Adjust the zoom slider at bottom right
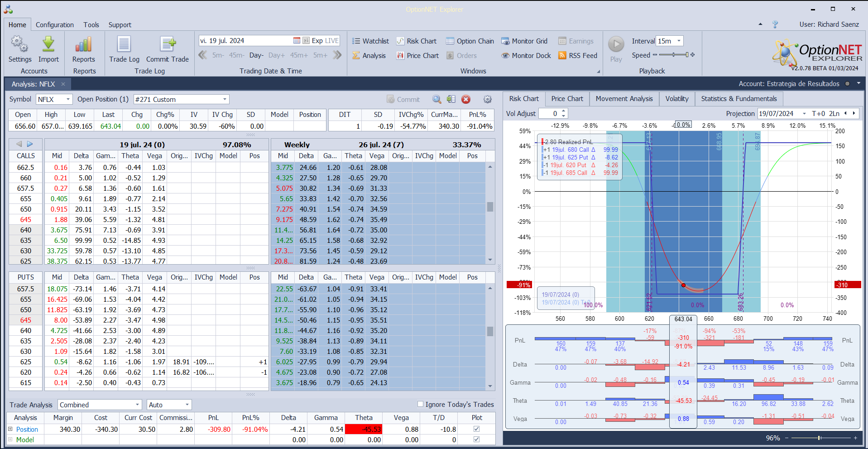 click(820, 438)
